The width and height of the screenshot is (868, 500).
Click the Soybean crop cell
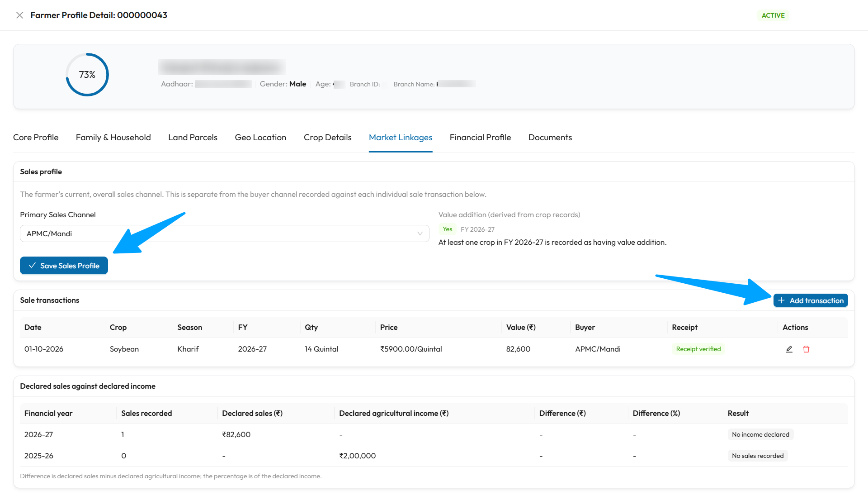(x=124, y=349)
